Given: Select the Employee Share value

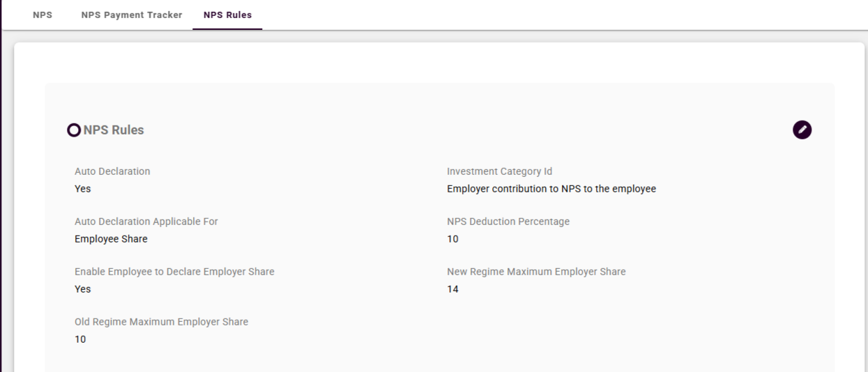Looking at the screenshot, I should point(111,239).
